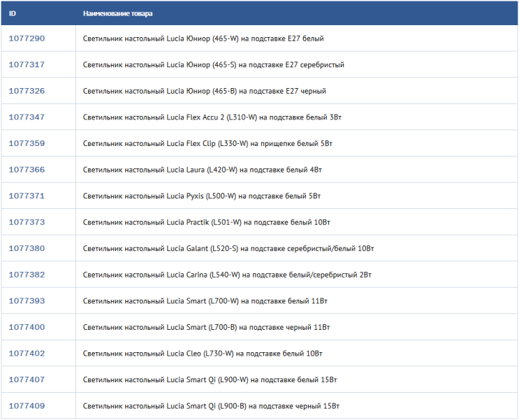Open product ID link 1077326
This screenshot has height=420, width=519.
(27, 91)
